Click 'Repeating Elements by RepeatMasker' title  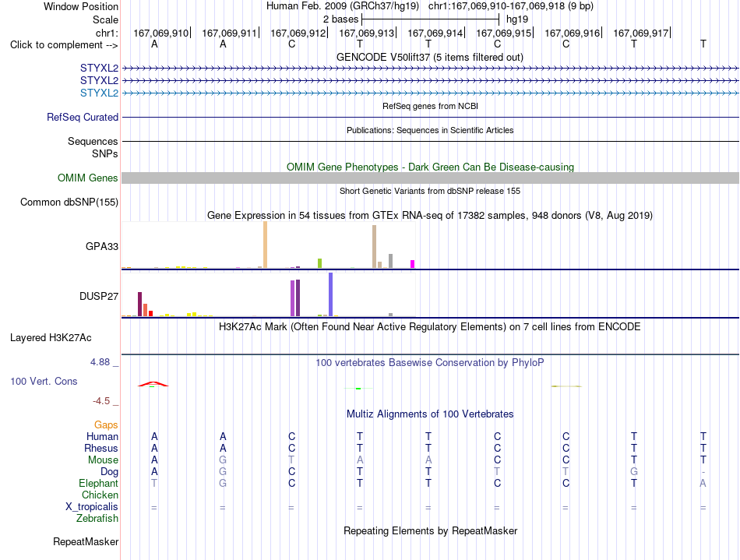point(431,530)
